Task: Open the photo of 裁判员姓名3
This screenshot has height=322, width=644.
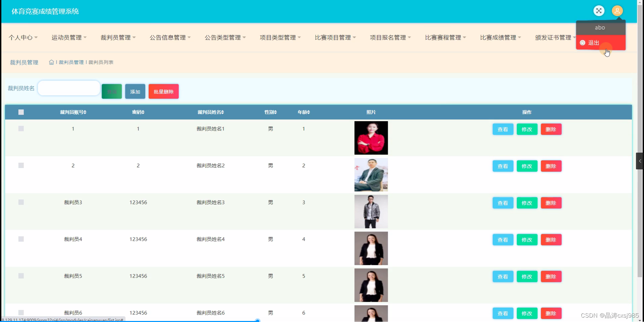Action: 371,212
